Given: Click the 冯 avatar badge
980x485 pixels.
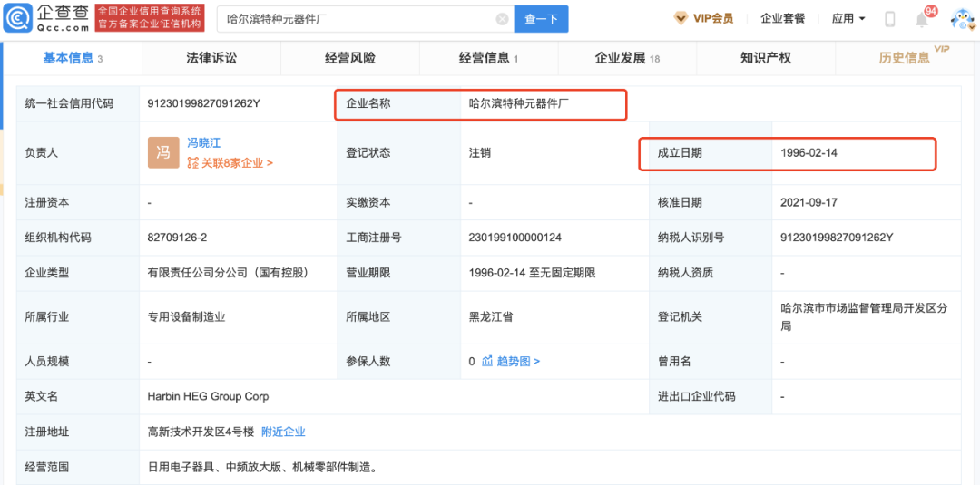Looking at the screenshot, I should pyautogui.click(x=163, y=152).
